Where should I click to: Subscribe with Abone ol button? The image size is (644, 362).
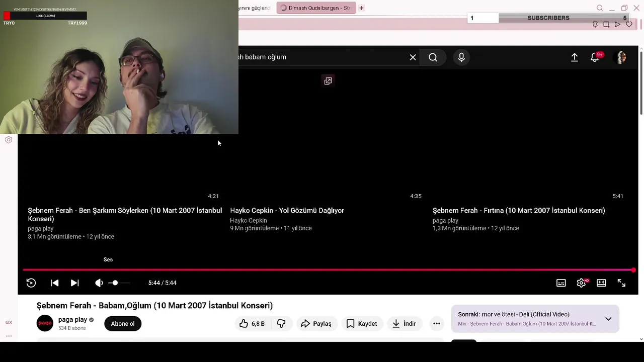123,324
